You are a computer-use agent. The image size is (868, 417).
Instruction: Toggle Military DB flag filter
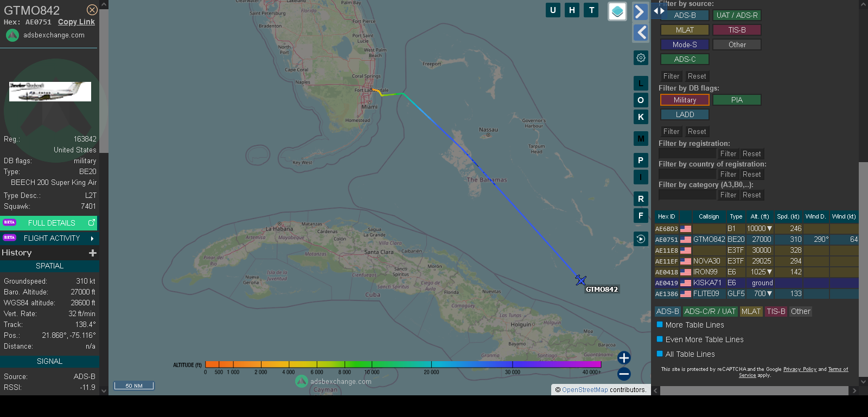[x=685, y=100]
